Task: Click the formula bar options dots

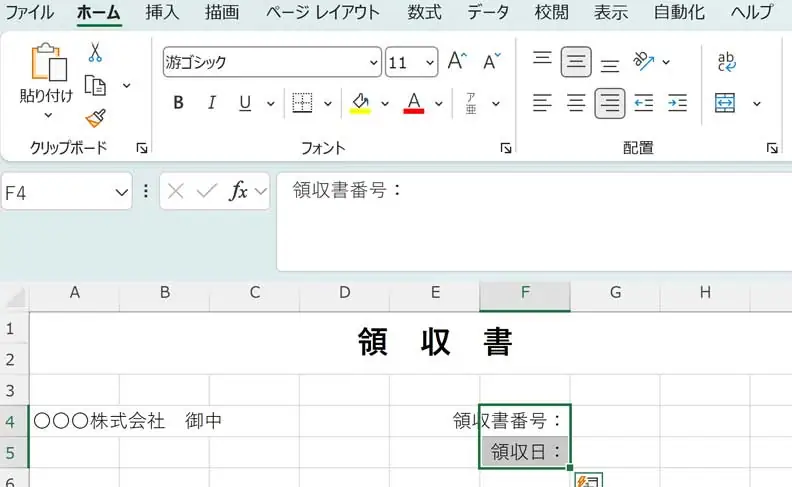Action: (145, 191)
